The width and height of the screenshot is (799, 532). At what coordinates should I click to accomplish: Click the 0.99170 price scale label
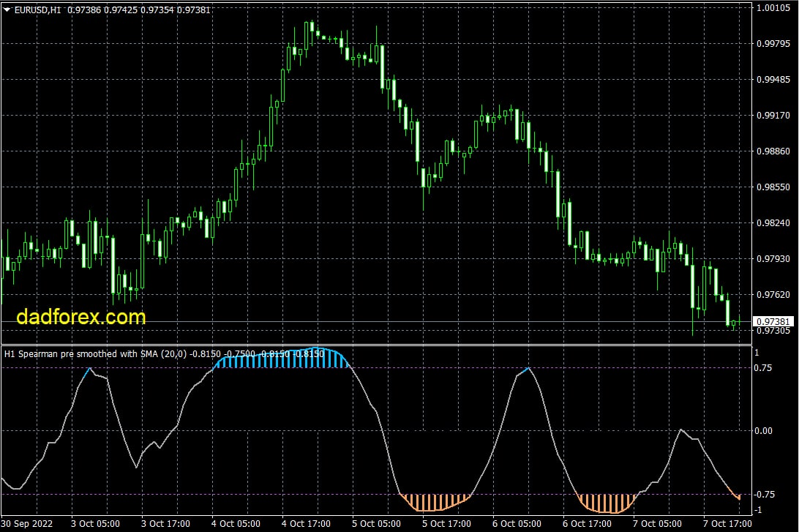[x=773, y=116]
